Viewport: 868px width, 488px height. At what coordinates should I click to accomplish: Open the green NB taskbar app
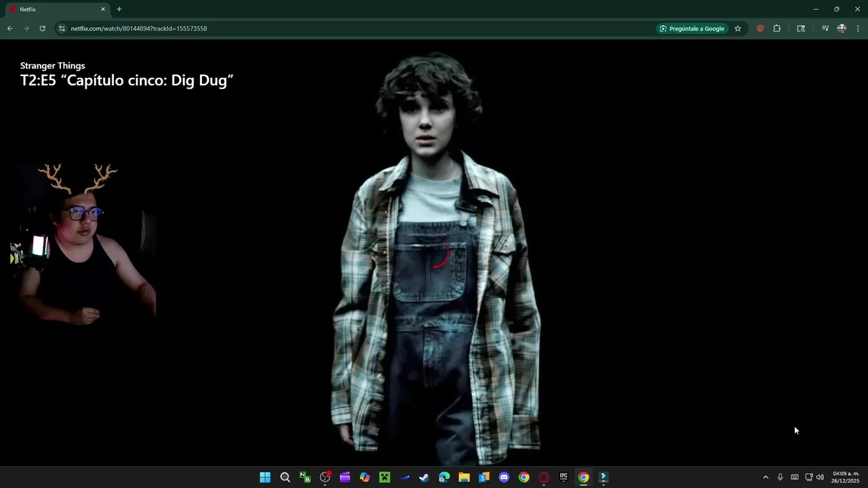(305, 477)
